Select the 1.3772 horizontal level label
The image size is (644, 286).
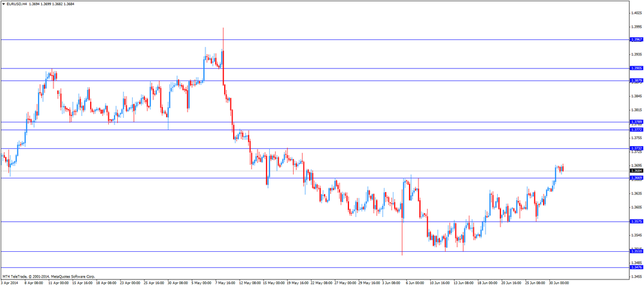coord(636,129)
